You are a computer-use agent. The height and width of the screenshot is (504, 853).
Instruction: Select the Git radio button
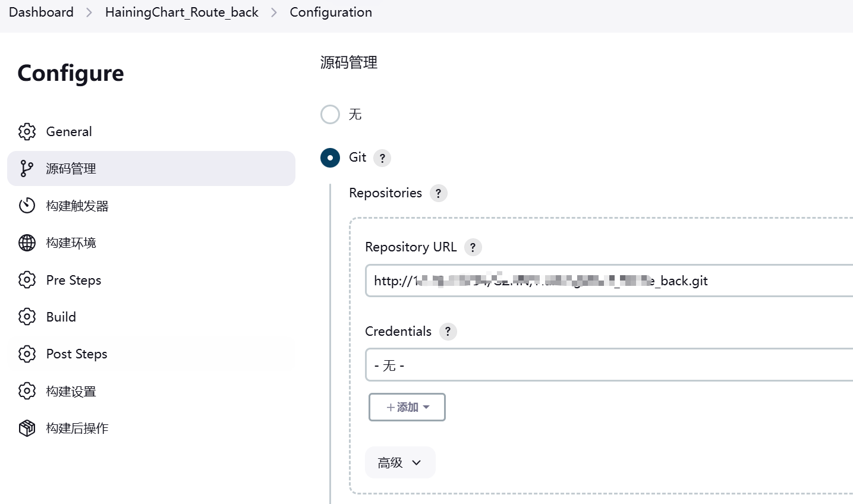(330, 157)
